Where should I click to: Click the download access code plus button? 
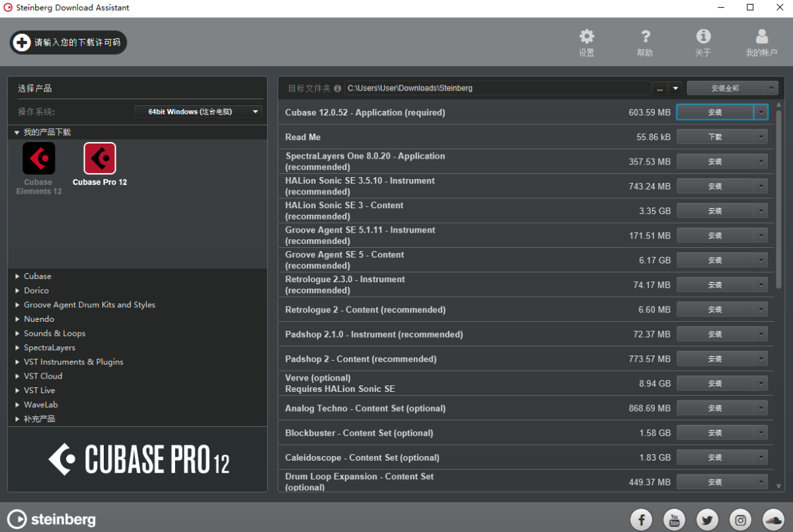(22, 42)
